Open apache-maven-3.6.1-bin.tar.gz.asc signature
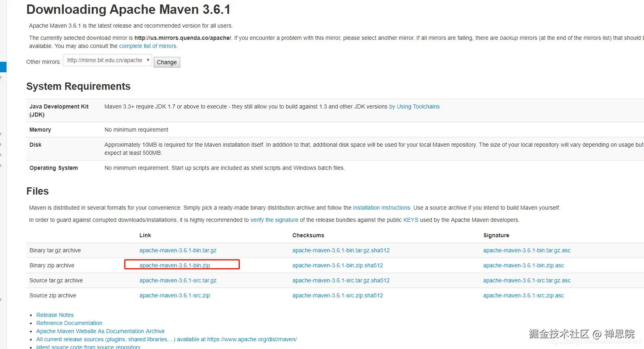This screenshot has width=644, height=349. tap(527, 250)
